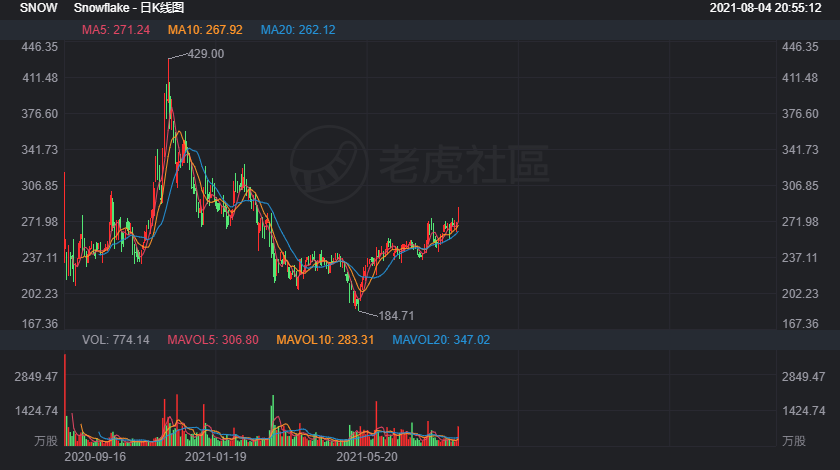840x470 pixels.
Task: Click the left axis 376.60 price label
Action: (40, 114)
